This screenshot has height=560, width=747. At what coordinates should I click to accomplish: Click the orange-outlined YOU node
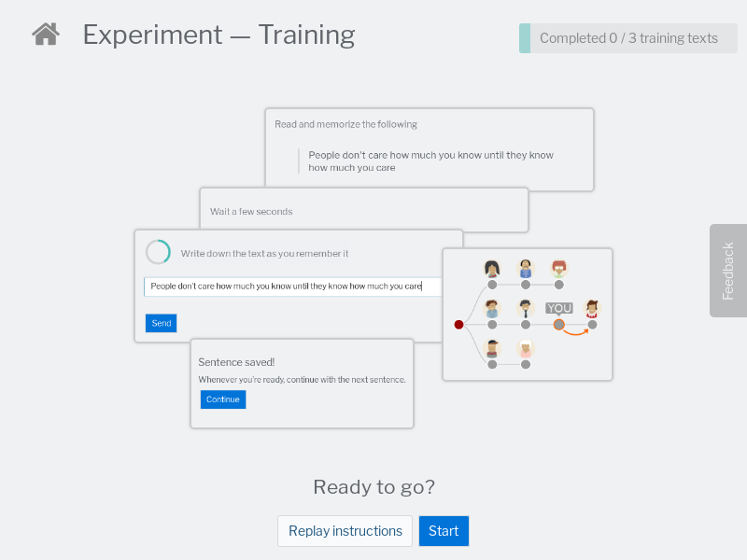tap(558, 325)
